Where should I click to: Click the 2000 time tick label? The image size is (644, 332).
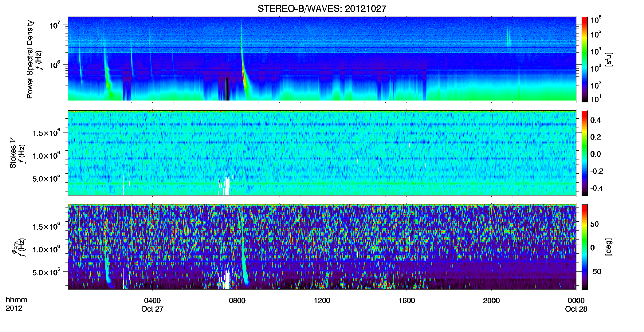tap(491, 301)
